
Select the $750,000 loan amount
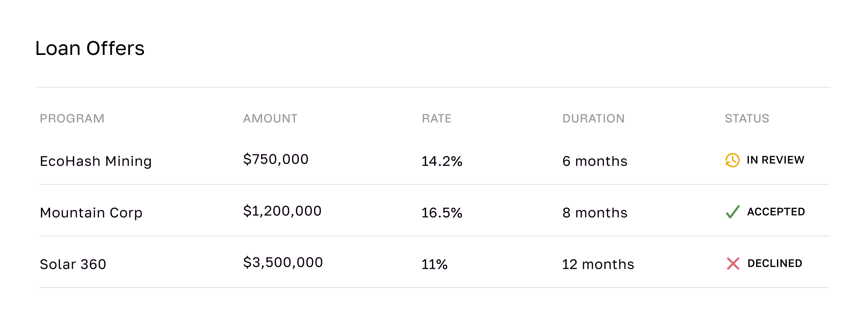[276, 159]
